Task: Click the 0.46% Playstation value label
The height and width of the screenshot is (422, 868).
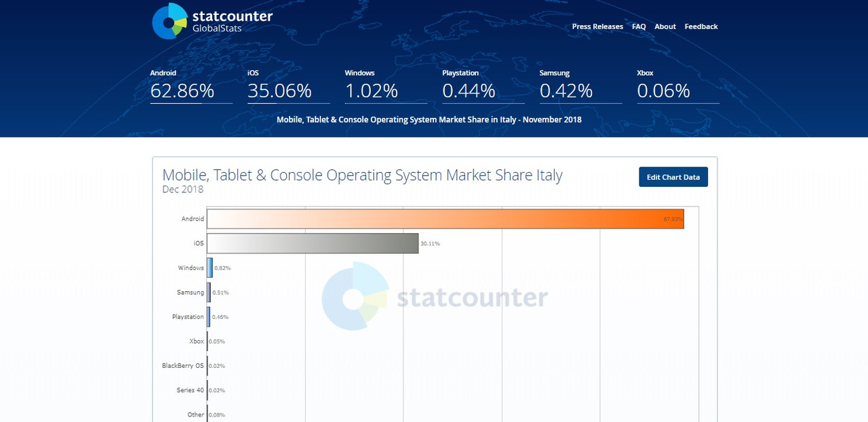Action: (x=220, y=317)
